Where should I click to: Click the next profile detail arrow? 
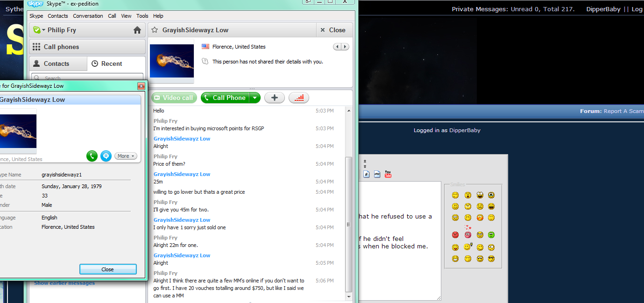click(345, 47)
